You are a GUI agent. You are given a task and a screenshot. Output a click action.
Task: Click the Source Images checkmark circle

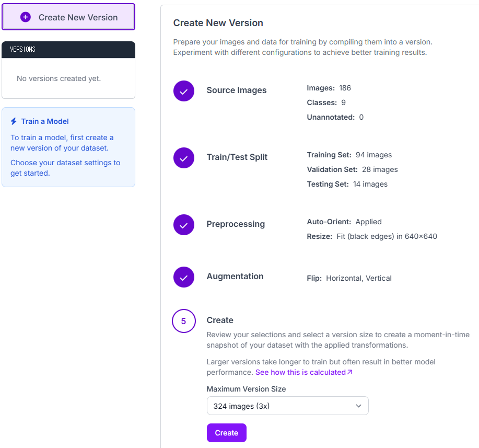tap(183, 91)
